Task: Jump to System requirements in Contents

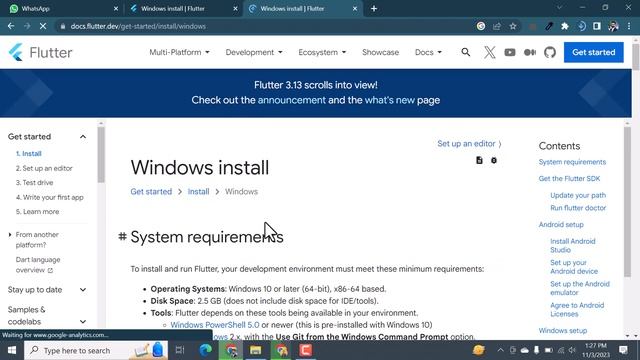Action: click(572, 162)
